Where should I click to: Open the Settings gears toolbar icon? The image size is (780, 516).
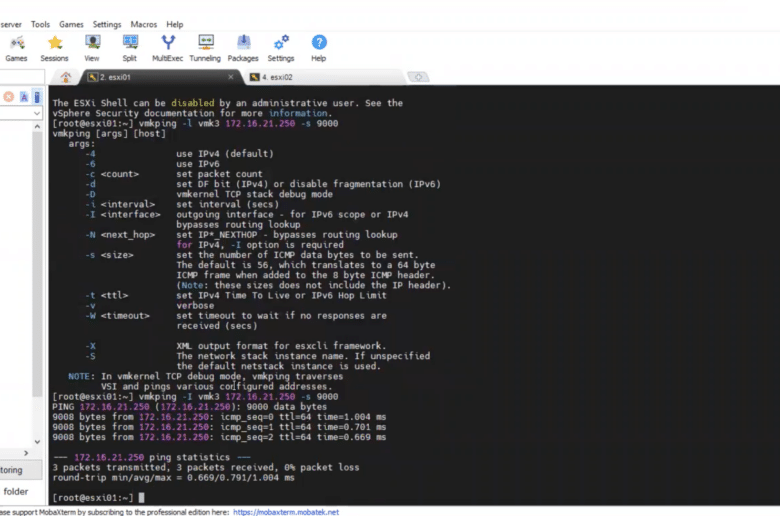[x=281, y=48]
